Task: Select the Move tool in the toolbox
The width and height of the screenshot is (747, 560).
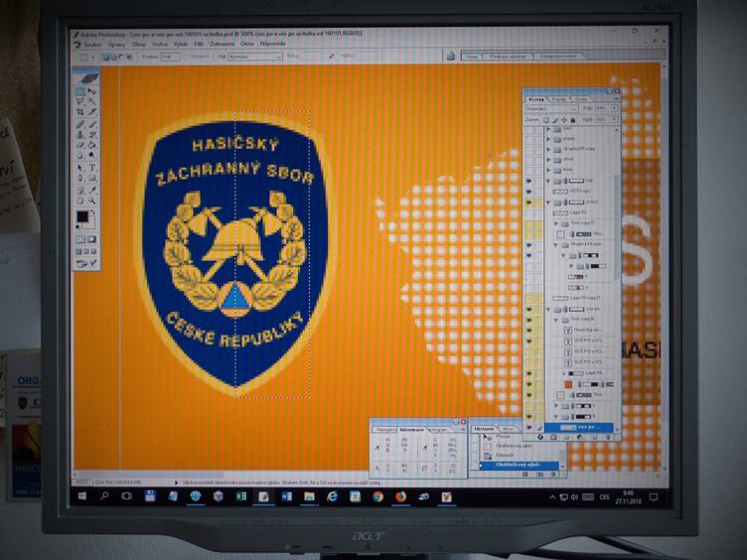Action: [x=92, y=91]
